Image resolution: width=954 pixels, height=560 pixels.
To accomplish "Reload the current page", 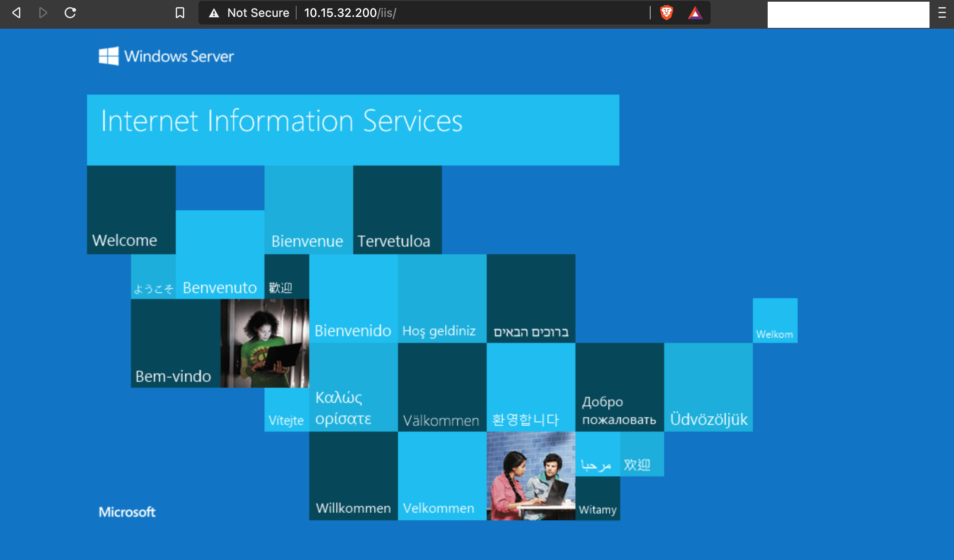I will pos(71,13).
